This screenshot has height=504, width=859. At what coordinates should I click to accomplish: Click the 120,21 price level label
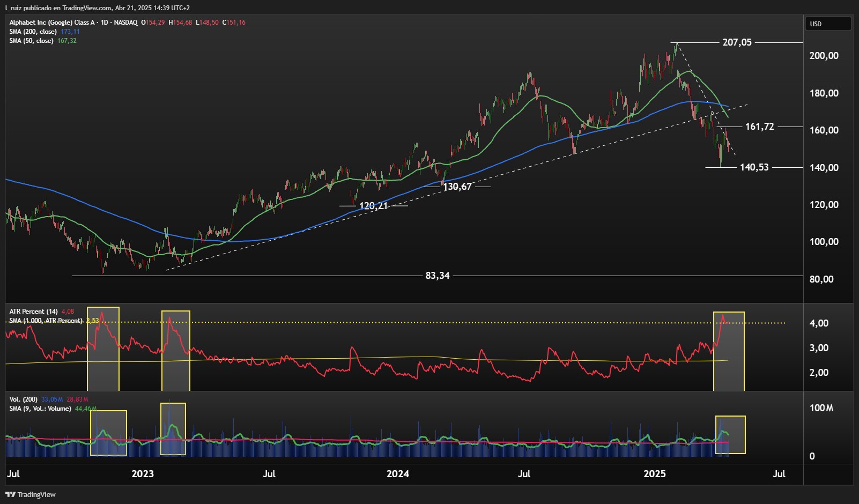(373, 206)
